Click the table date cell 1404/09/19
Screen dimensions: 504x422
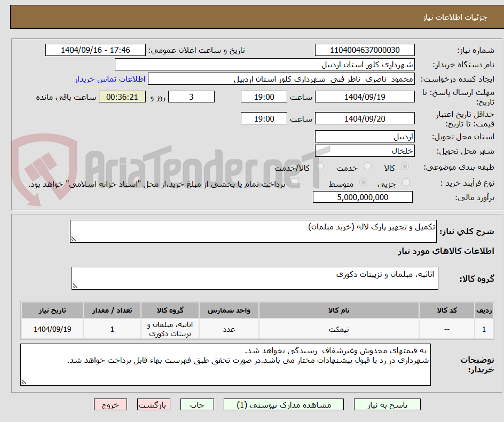pos(52,329)
